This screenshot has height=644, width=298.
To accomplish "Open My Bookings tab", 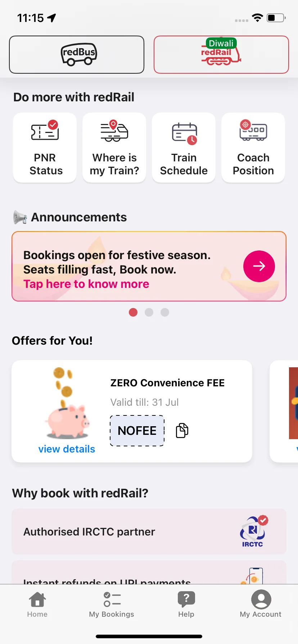I will pyautogui.click(x=112, y=604).
